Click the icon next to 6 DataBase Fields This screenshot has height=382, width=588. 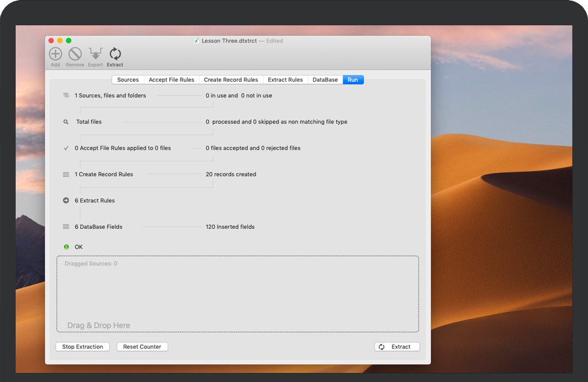(x=66, y=227)
